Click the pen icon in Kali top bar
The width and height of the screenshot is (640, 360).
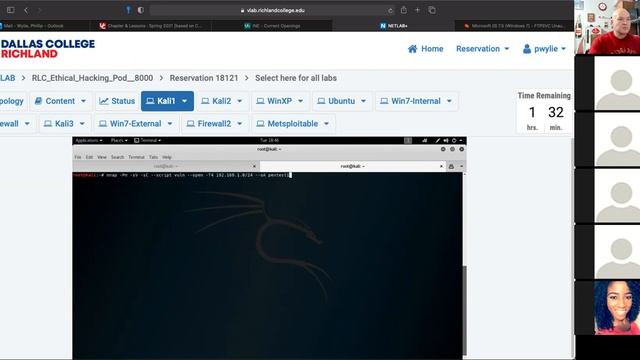click(438, 140)
